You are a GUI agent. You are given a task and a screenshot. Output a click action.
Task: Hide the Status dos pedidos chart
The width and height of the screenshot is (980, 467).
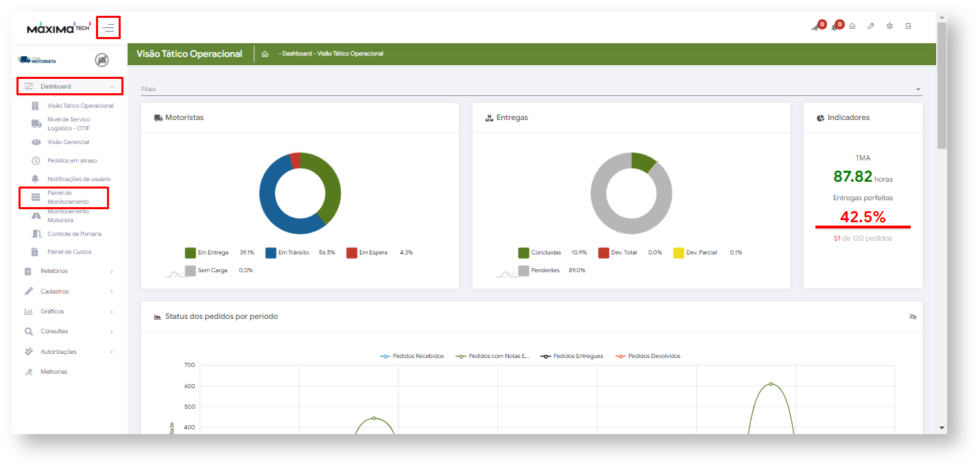coord(912,317)
